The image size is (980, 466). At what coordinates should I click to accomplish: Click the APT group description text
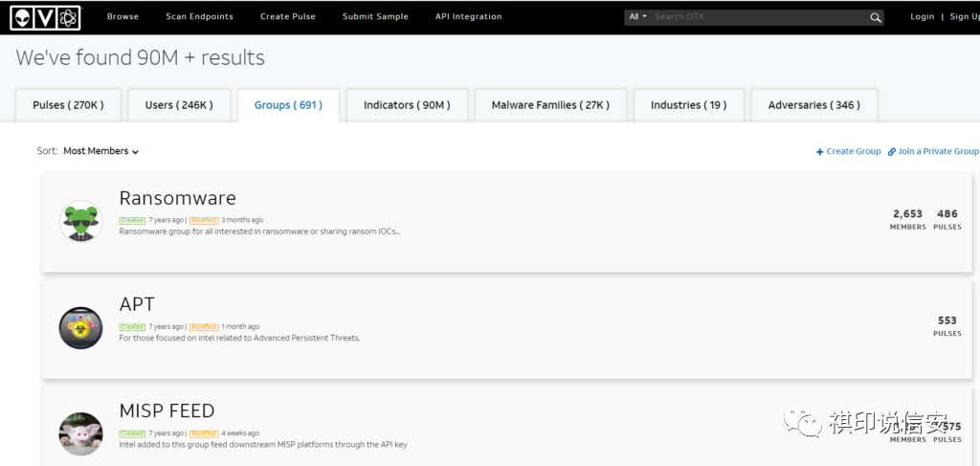click(x=240, y=338)
